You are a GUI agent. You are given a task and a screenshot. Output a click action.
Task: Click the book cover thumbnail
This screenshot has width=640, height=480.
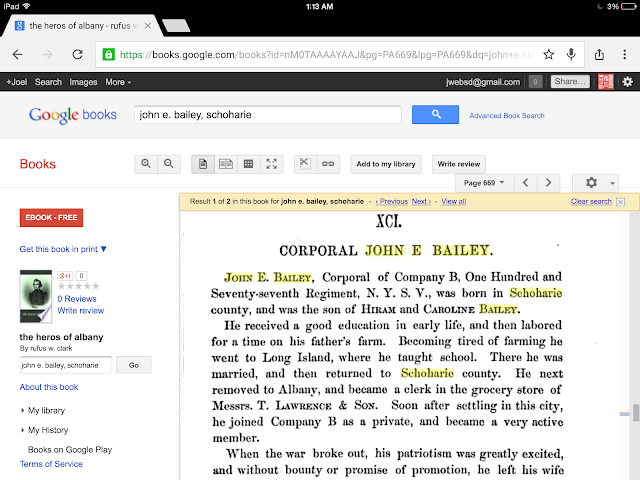tap(36, 296)
